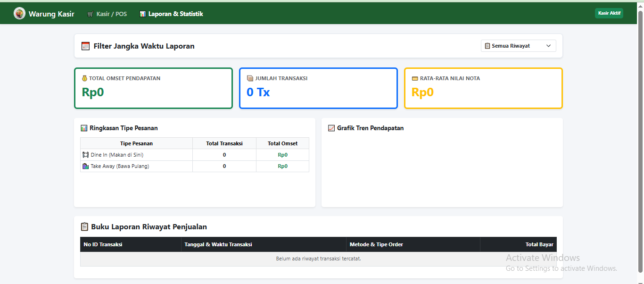Screen dimensions: 644x284
Task: Click the shopping cart icon beside Kasir / POS
Action: pos(91,14)
